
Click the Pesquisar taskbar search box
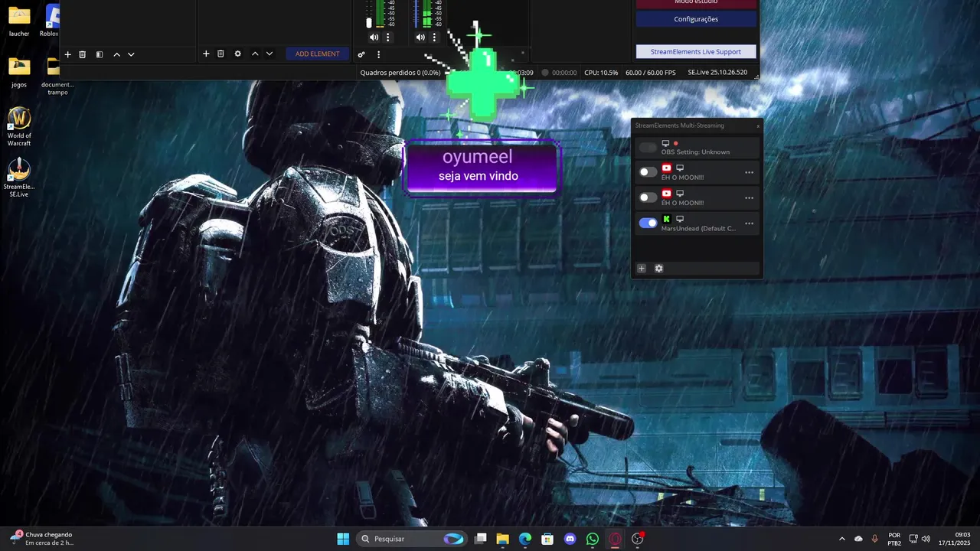412,539
